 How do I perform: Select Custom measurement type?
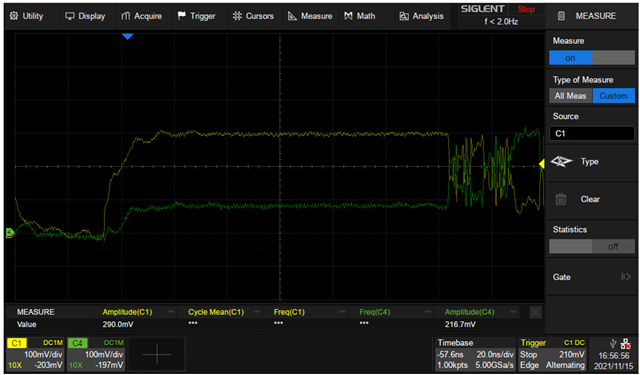click(x=613, y=96)
